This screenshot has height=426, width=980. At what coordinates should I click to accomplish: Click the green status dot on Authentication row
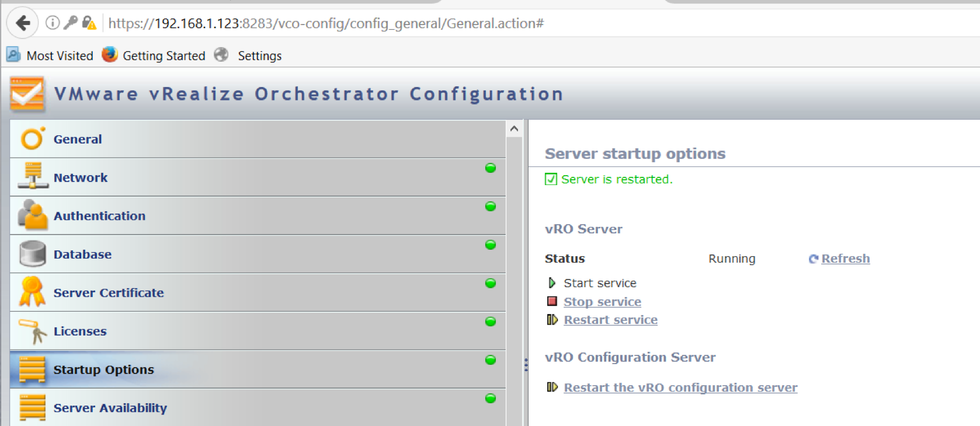pos(491,207)
